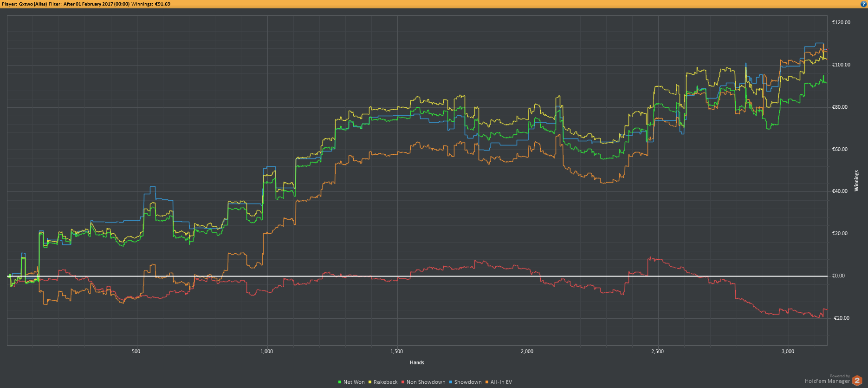Click the '€80.00' y-axis label
This screenshot has width=868, height=388.
[840, 107]
